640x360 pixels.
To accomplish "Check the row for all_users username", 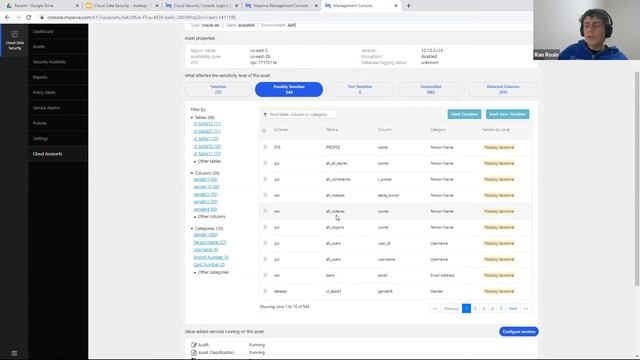I will (265, 259).
